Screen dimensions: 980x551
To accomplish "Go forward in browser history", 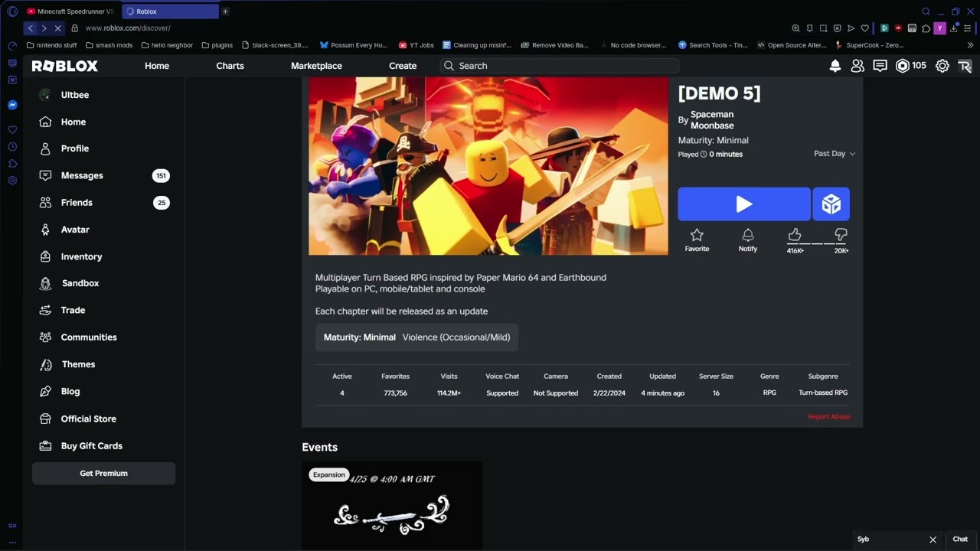I will tap(44, 28).
